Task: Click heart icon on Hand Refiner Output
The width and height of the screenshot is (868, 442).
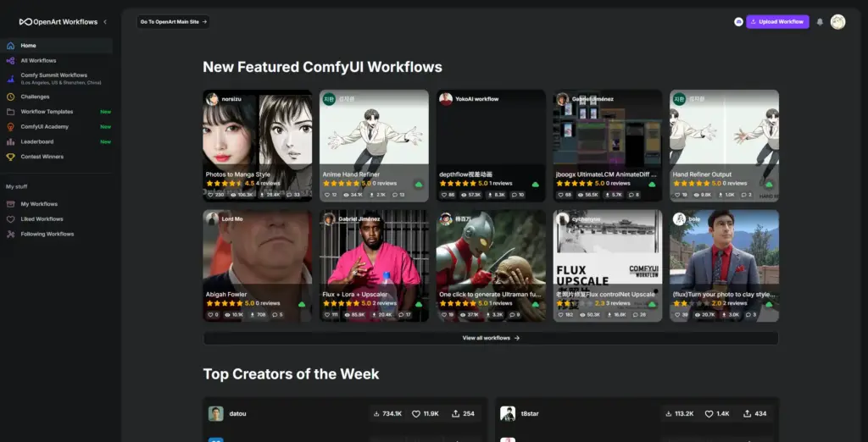Action: click(x=677, y=195)
